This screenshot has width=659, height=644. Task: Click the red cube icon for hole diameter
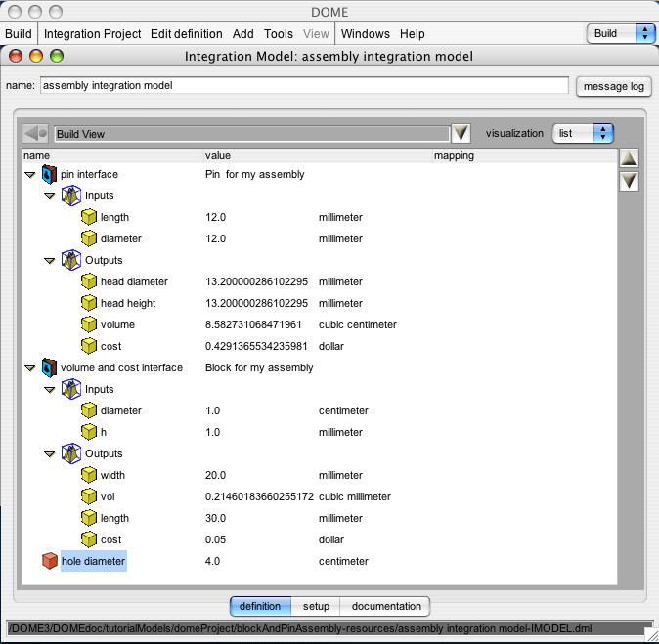(x=50, y=561)
